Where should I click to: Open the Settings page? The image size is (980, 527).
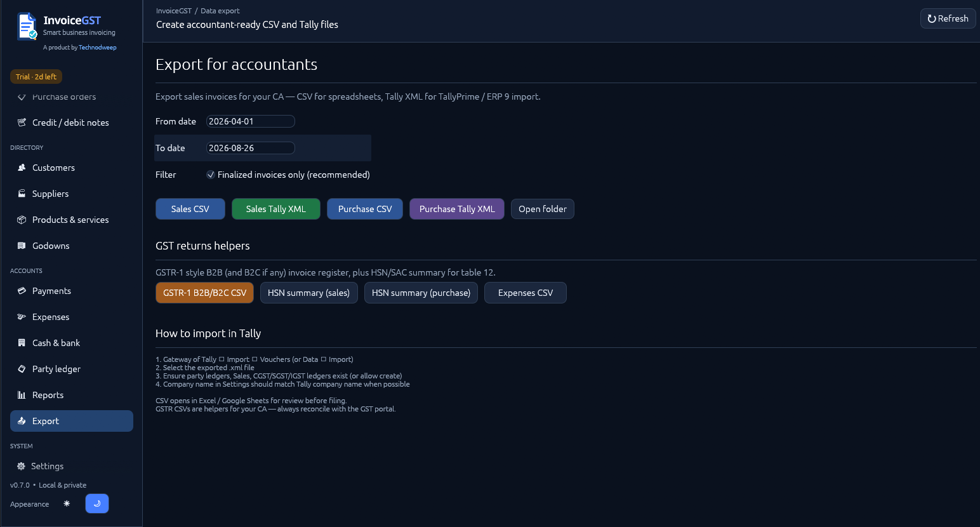[x=72, y=466]
